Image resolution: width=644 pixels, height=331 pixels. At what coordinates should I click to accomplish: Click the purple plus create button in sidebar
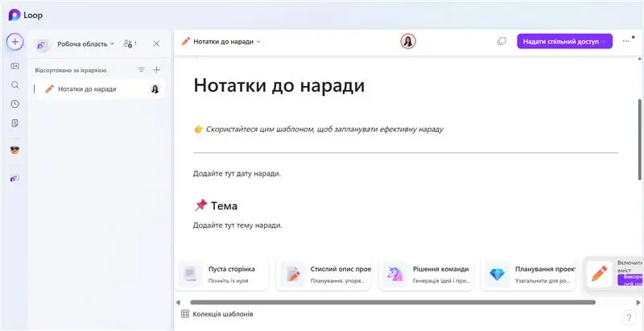click(14, 42)
